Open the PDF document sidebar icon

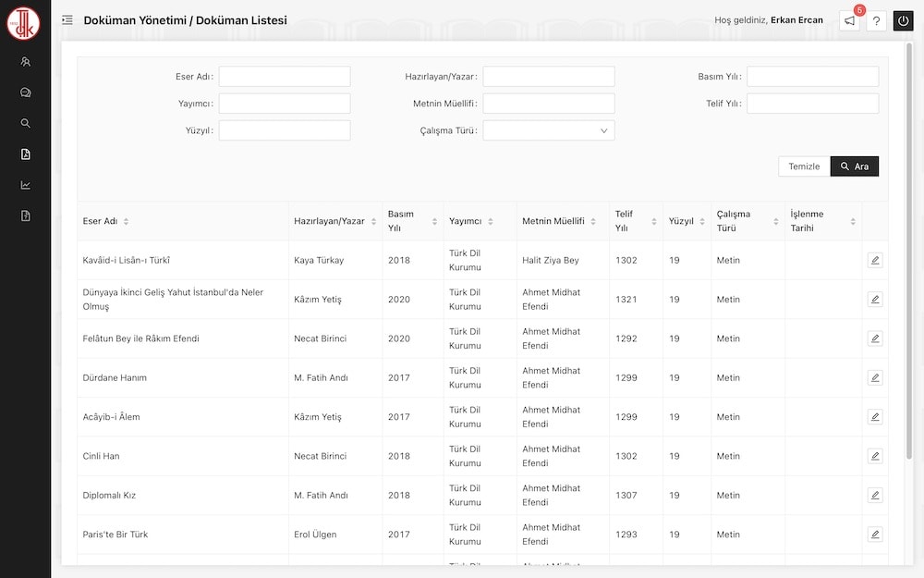pyautogui.click(x=25, y=154)
